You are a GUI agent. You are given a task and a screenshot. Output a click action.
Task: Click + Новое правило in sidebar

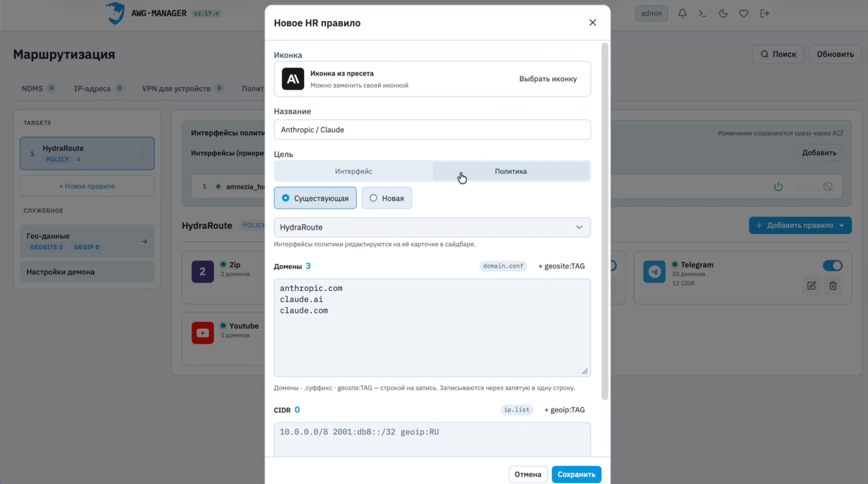point(87,186)
